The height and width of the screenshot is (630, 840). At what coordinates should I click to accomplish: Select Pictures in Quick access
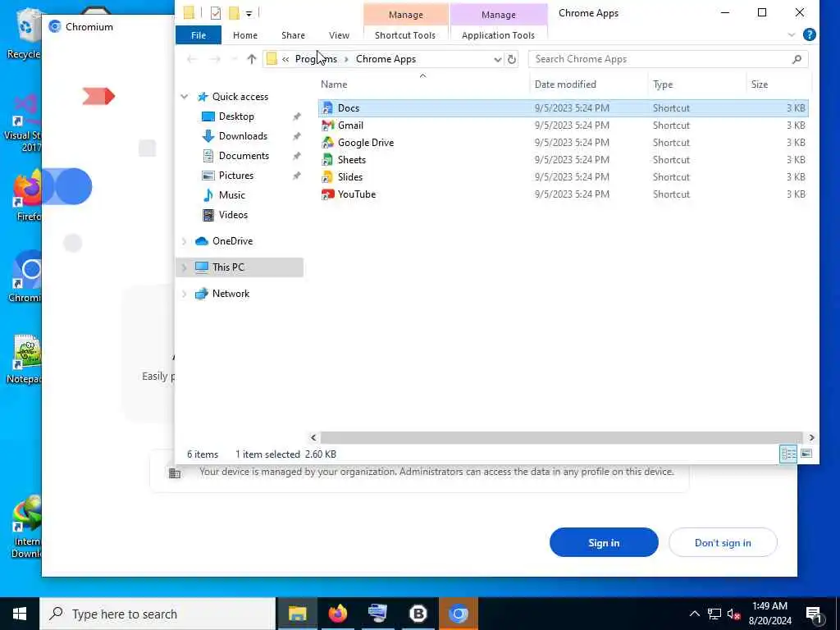235,176
